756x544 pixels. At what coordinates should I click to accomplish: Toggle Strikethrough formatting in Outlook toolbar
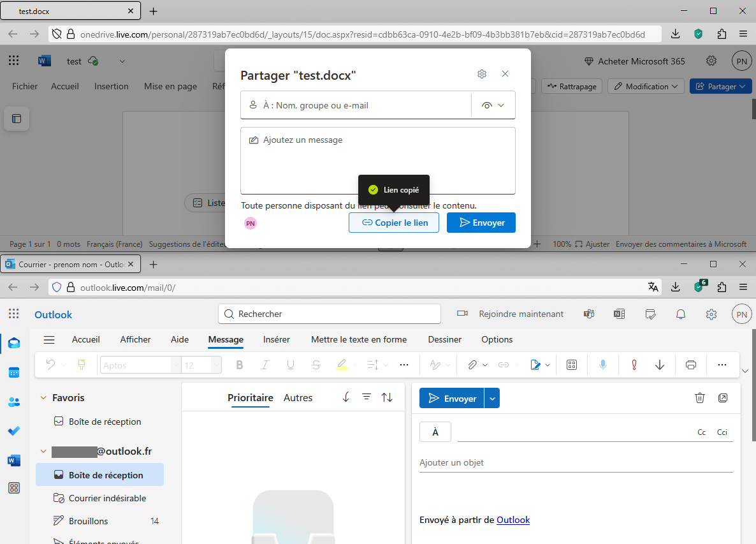[x=316, y=365]
